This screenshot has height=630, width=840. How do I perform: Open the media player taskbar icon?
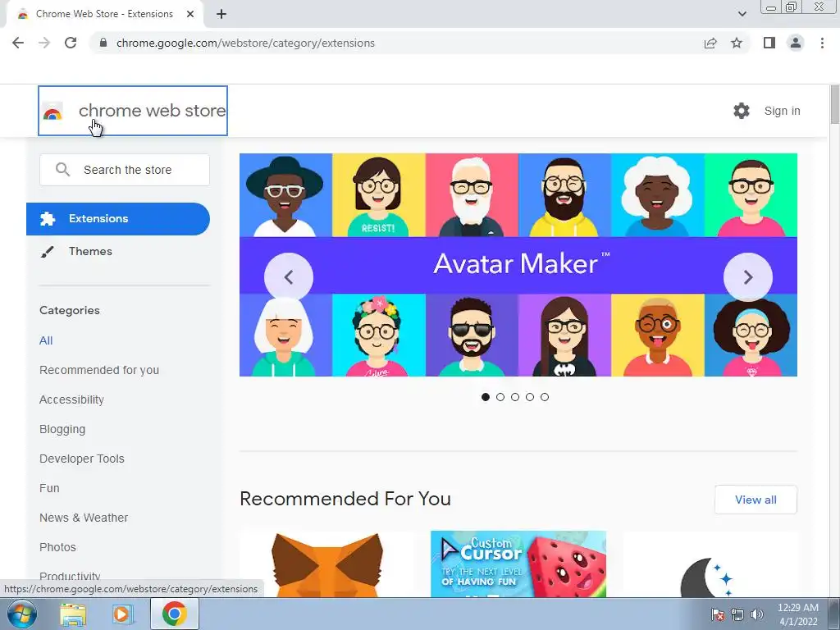121,614
